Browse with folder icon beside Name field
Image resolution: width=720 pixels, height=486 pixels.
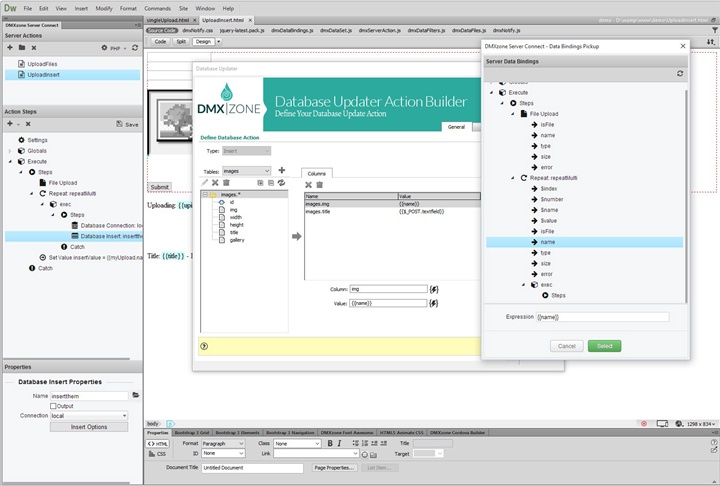(135, 395)
